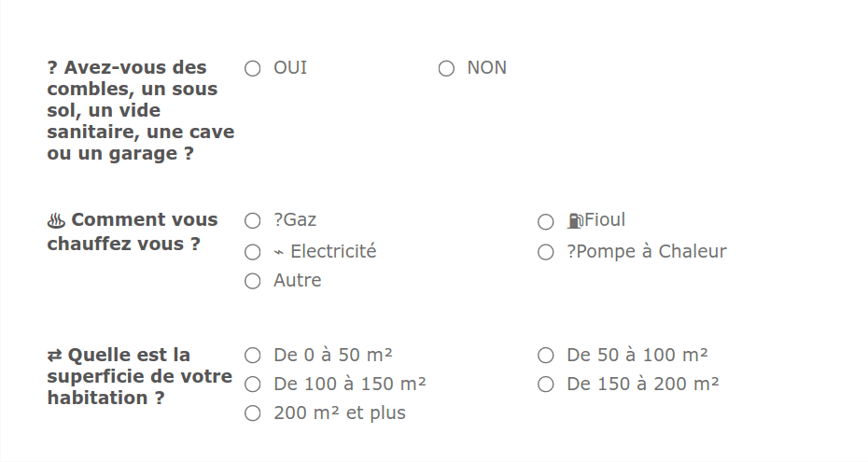Select the OUI radio button
This screenshot has height=462, width=868.
pyautogui.click(x=252, y=68)
